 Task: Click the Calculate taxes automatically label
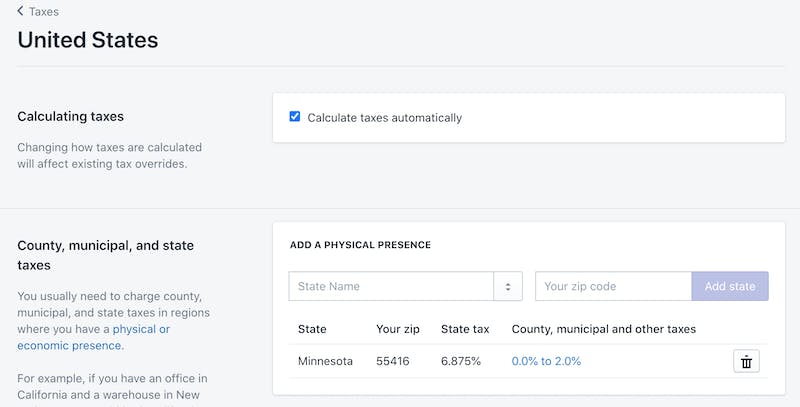point(384,118)
